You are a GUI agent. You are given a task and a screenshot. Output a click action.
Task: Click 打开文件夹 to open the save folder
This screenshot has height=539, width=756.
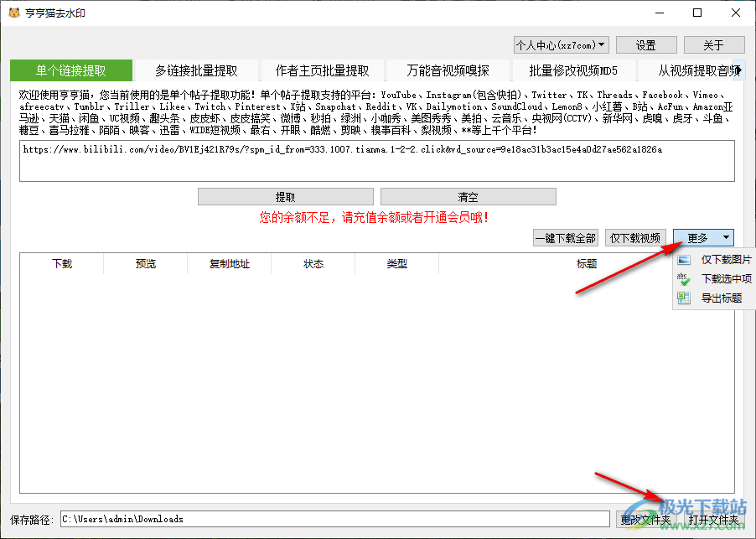[715, 519]
